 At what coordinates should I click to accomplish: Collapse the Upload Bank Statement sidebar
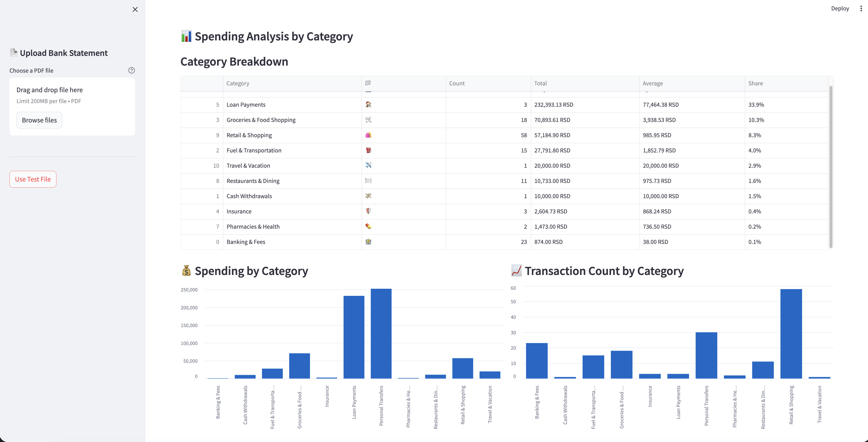[x=135, y=9]
